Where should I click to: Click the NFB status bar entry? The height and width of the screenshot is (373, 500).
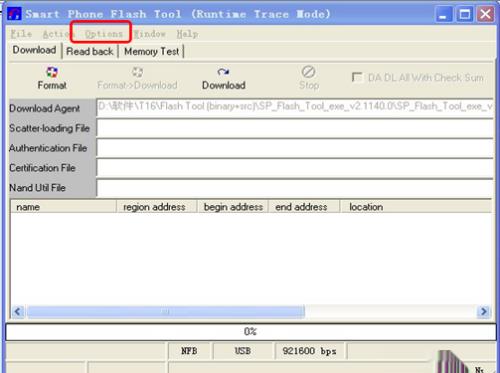point(189,351)
